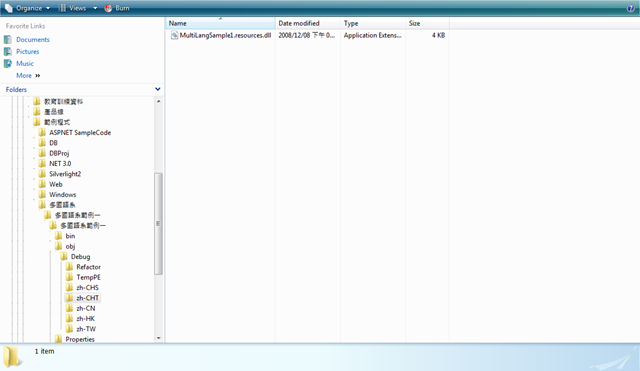Select the ASPNET SampleCode folder
The image size is (640, 371).
click(80, 133)
